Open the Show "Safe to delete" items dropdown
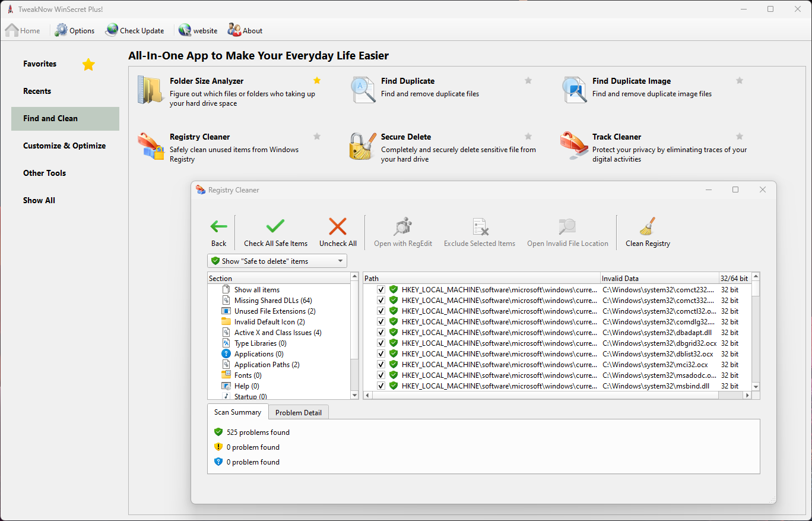This screenshot has height=521, width=812. tap(277, 261)
